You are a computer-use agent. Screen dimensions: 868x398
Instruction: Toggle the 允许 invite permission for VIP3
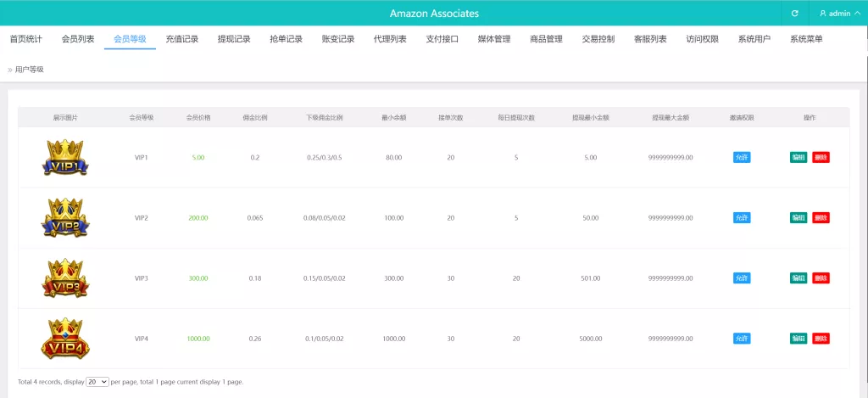point(742,278)
